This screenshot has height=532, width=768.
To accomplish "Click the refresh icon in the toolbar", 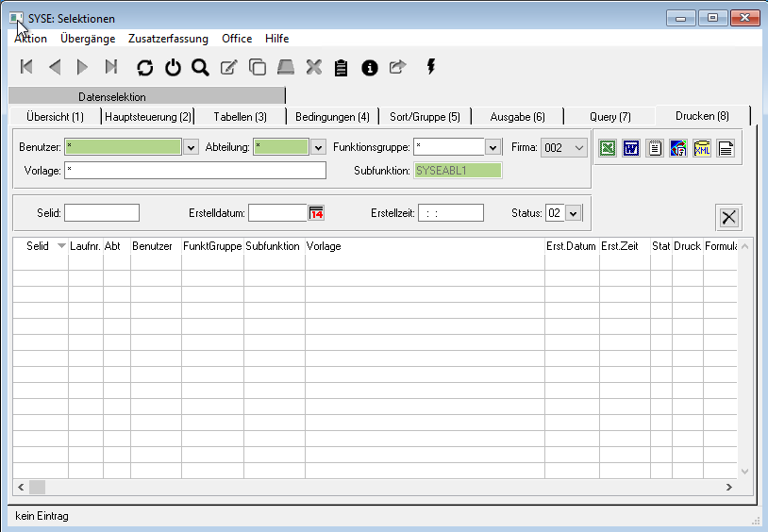I will click(144, 67).
